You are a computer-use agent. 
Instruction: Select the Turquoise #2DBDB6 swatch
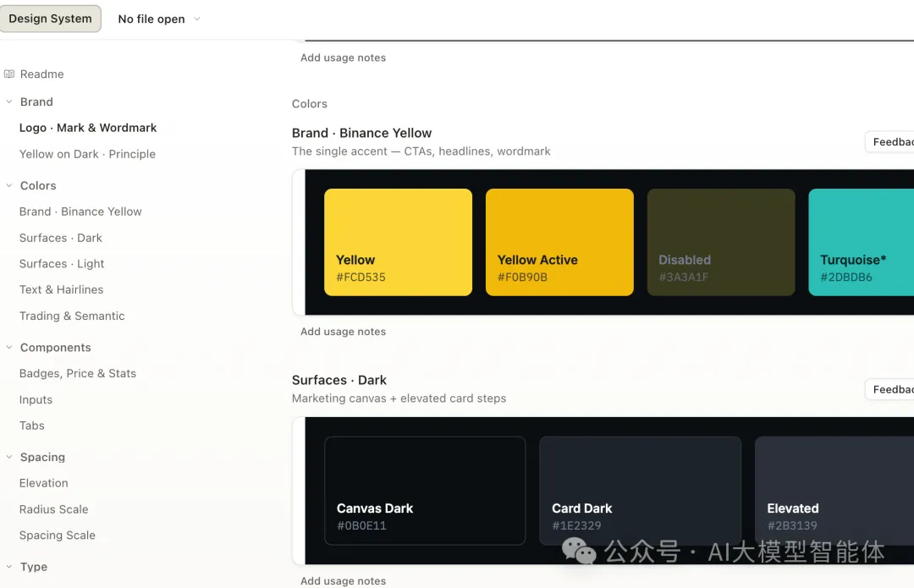861,242
